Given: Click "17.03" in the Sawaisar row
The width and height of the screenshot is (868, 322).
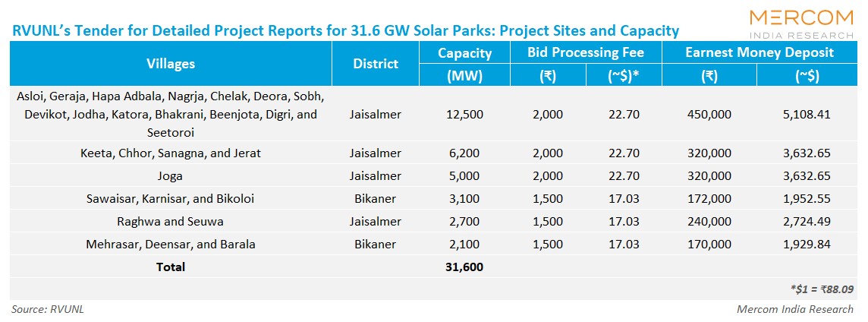Looking at the screenshot, I should [x=624, y=198].
